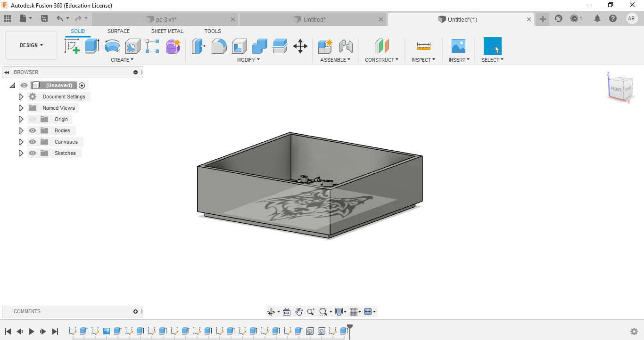Viewport: 644px width, 340px height.
Task: Activate the Select tool icon
Action: tap(493, 46)
